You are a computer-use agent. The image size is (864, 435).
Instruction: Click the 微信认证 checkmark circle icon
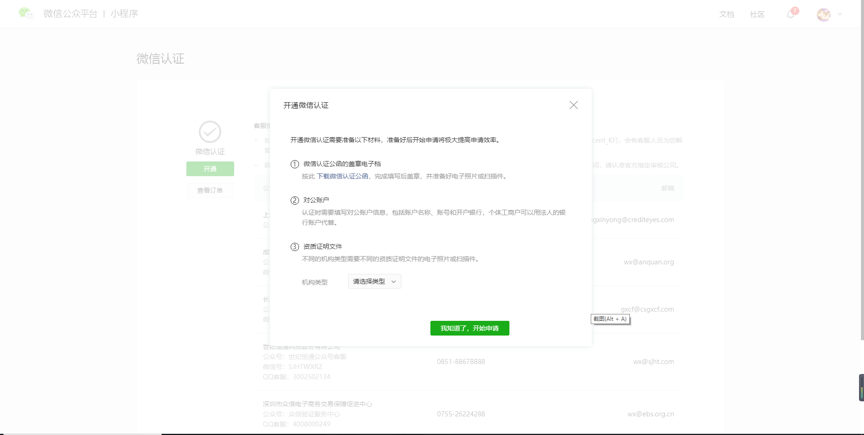coord(210,132)
